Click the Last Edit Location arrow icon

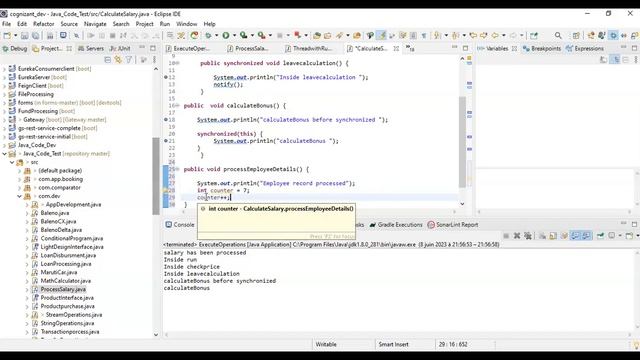coord(473,36)
